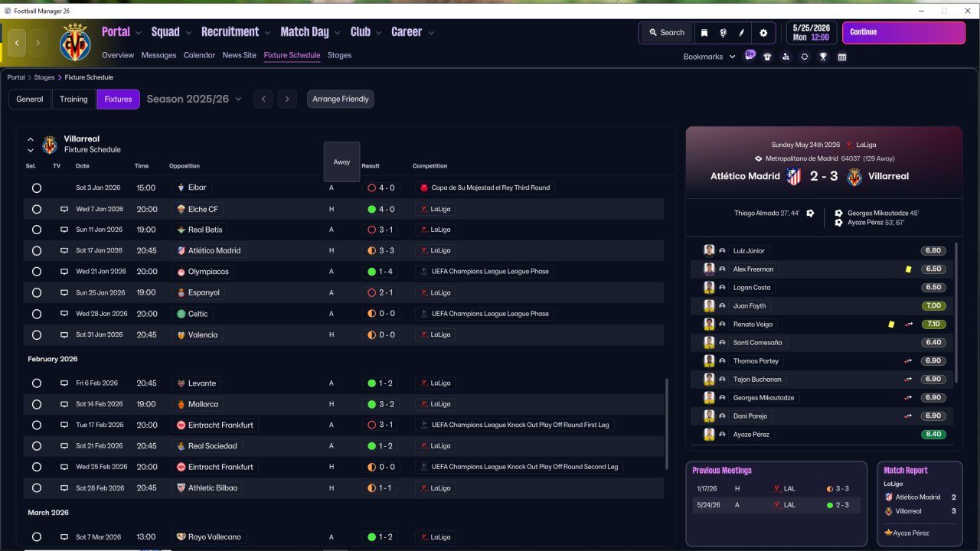
Task: Select the Celtic fixture radio button
Action: pos(37,314)
